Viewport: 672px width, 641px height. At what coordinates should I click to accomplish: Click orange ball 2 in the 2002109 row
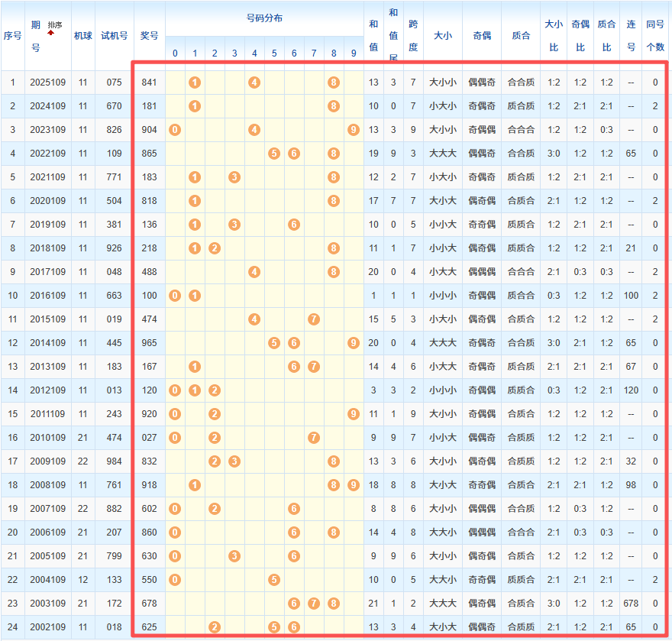tap(215, 626)
